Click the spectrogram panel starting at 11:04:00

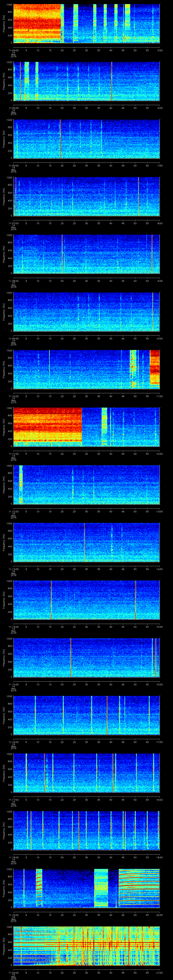[87, 24]
